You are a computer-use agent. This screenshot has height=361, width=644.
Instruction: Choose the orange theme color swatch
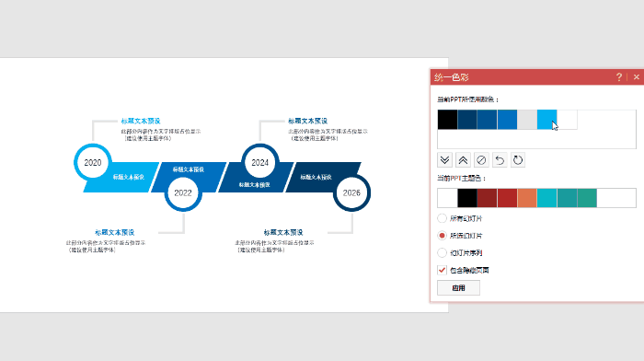(x=527, y=198)
